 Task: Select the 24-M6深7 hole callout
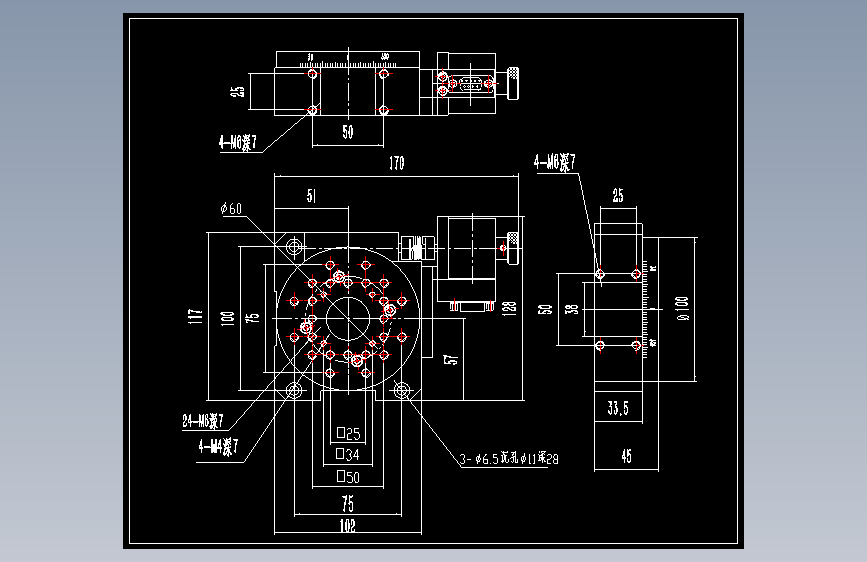pyautogui.click(x=203, y=421)
